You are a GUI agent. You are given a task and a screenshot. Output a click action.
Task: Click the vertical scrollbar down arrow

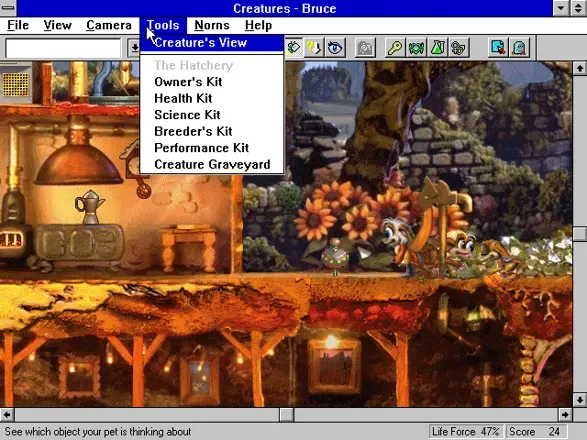pyautogui.click(x=580, y=399)
